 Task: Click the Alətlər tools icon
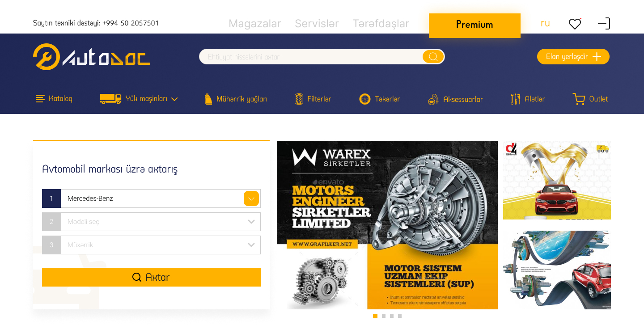click(x=516, y=99)
